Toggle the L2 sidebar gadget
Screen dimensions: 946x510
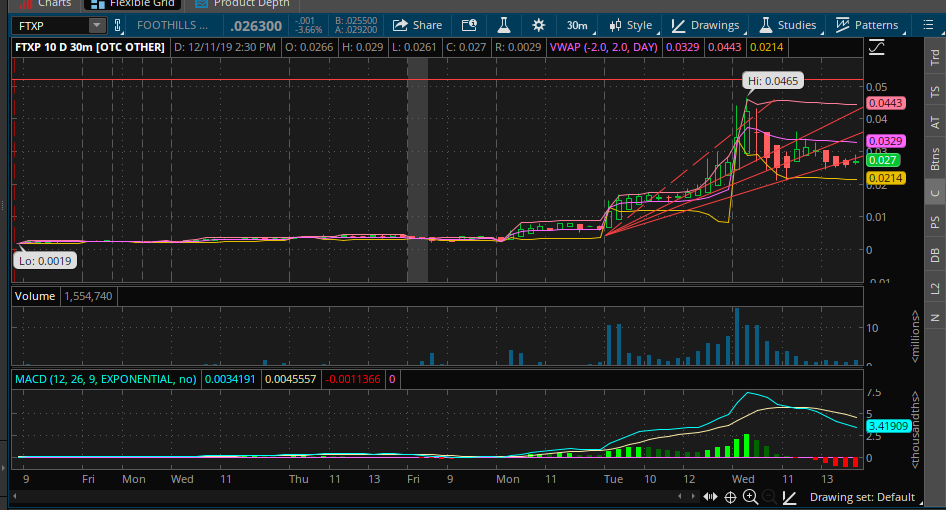tap(935, 288)
